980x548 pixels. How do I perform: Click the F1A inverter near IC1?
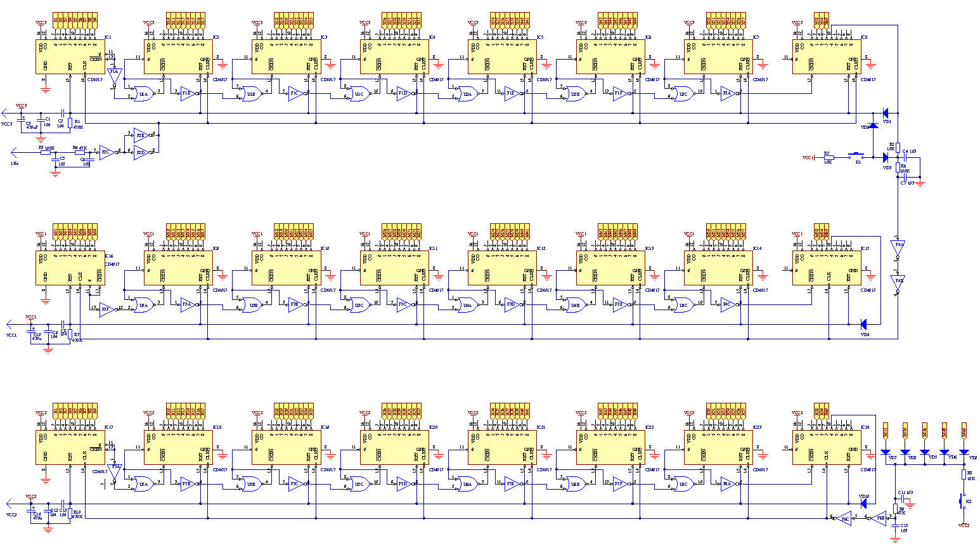click(x=114, y=74)
